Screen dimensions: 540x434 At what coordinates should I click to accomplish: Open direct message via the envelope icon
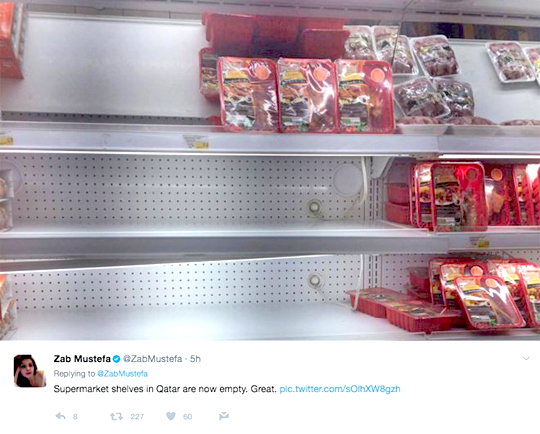[224, 416]
